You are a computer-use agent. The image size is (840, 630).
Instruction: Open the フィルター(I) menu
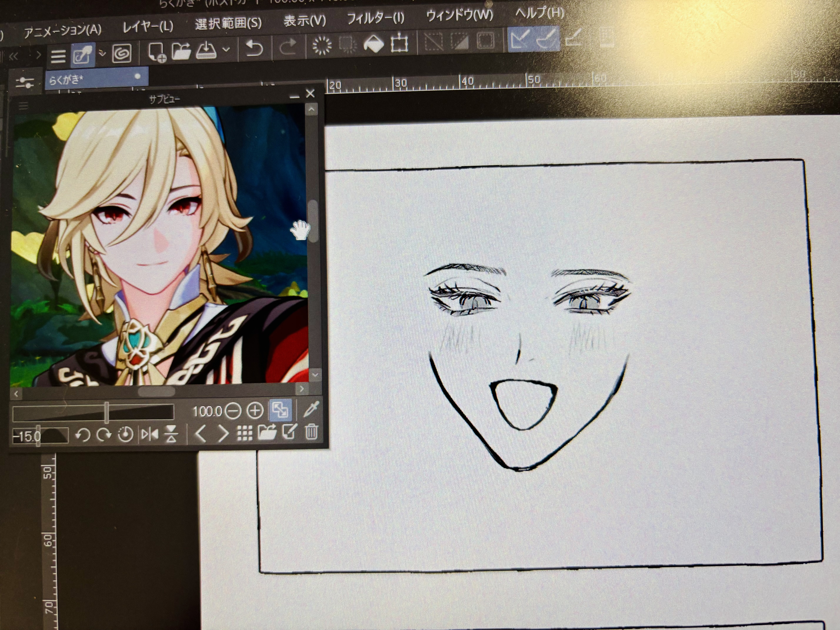tap(376, 18)
